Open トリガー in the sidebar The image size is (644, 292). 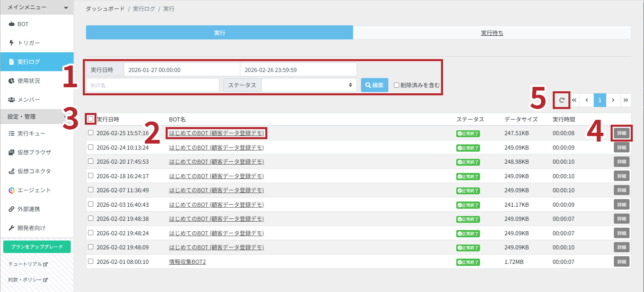(x=28, y=43)
